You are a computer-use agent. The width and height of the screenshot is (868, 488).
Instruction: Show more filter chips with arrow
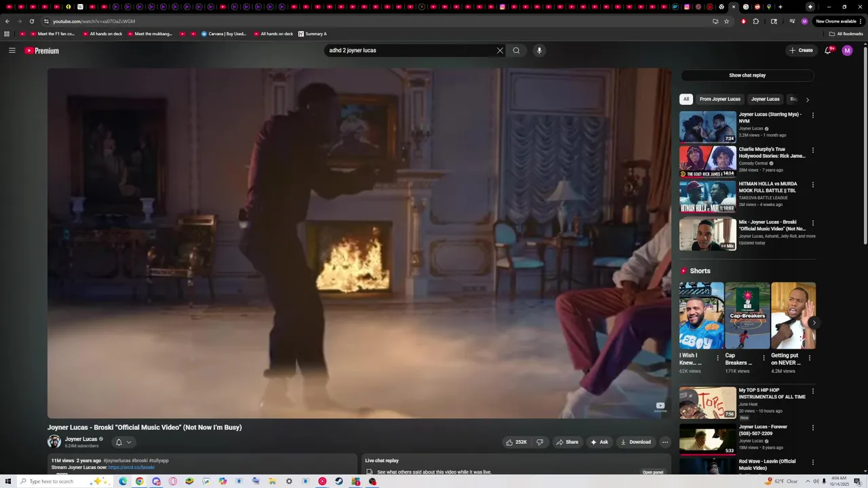coord(807,100)
